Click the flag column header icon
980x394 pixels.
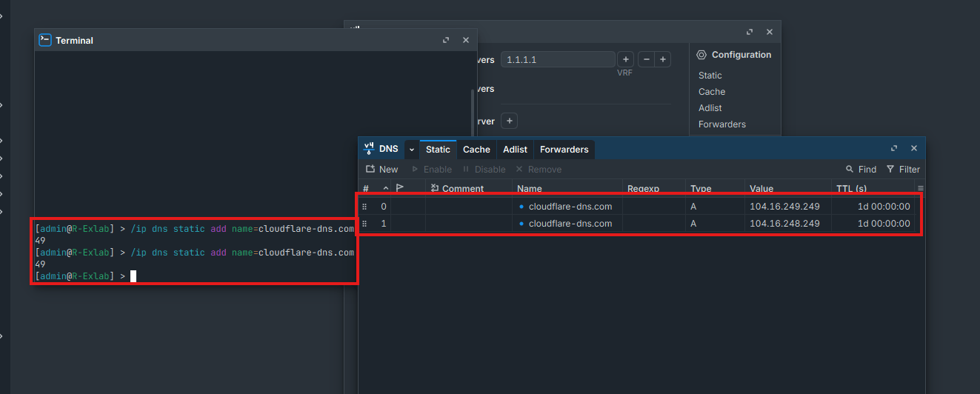(400, 188)
